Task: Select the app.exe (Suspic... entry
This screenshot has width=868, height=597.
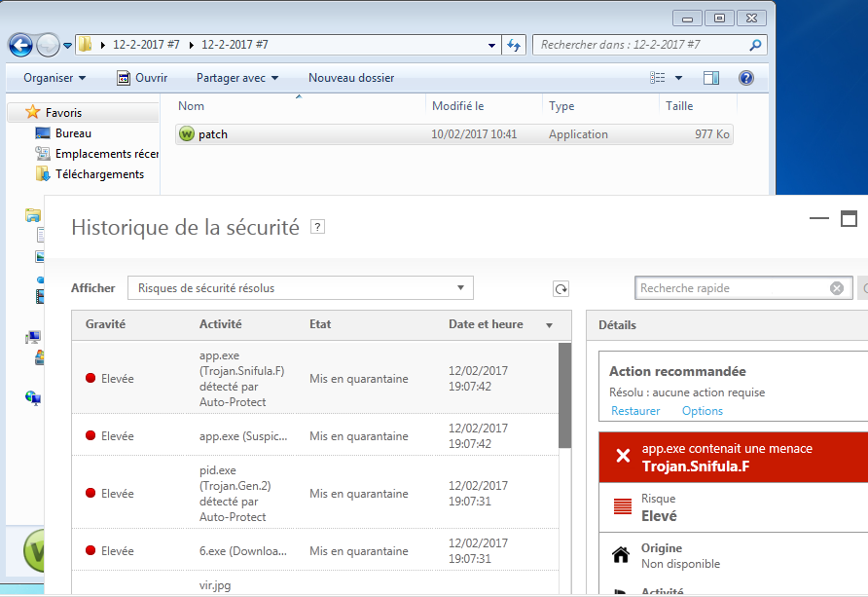Action: tap(315, 435)
